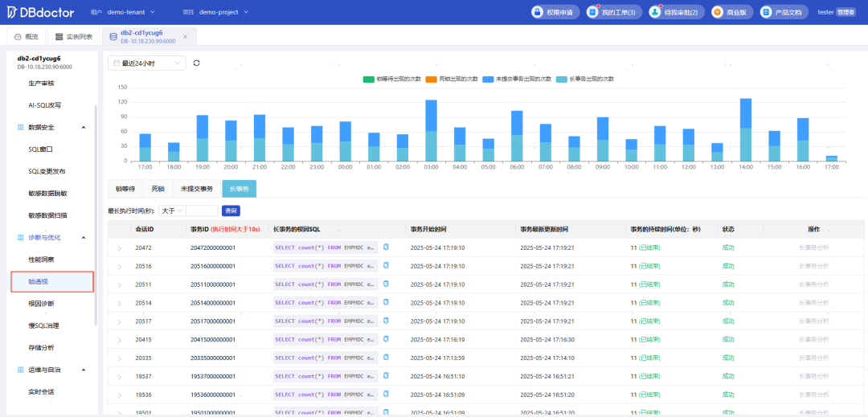The height and width of the screenshot is (417, 868).
Task: Switch to the 概览 tab
Action: 27,36
